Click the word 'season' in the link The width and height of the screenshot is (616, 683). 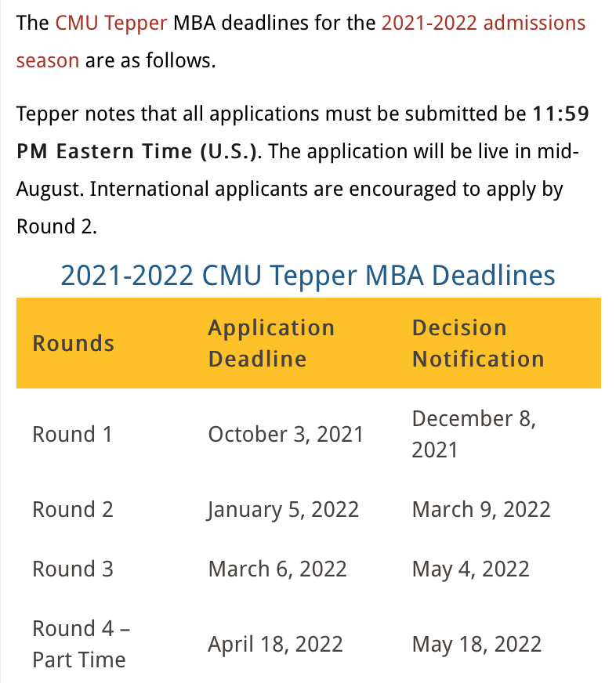pos(48,60)
